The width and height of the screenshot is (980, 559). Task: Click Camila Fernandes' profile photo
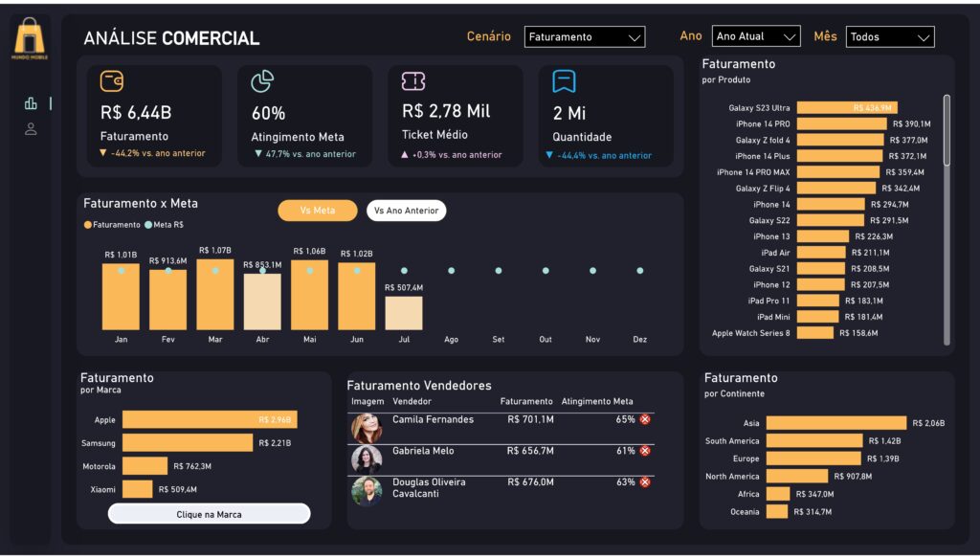pyautogui.click(x=367, y=428)
